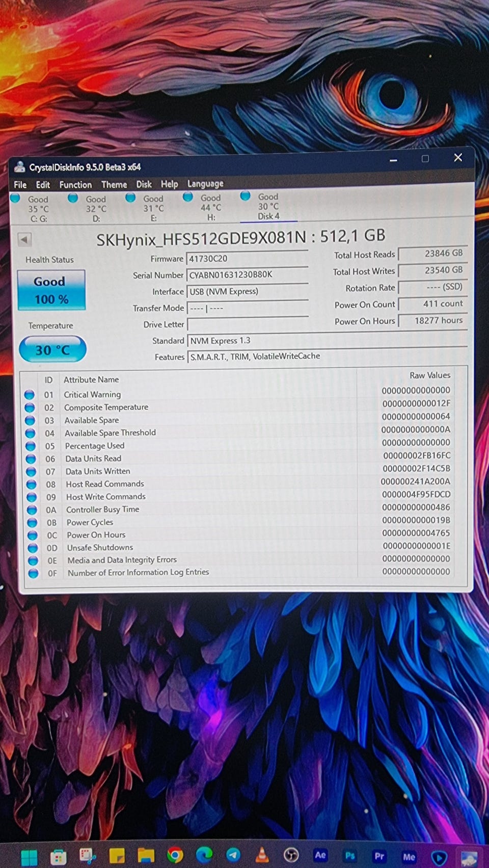Image resolution: width=489 pixels, height=868 pixels.
Task: Click the Good 100 % health status button
Action: (51, 290)
